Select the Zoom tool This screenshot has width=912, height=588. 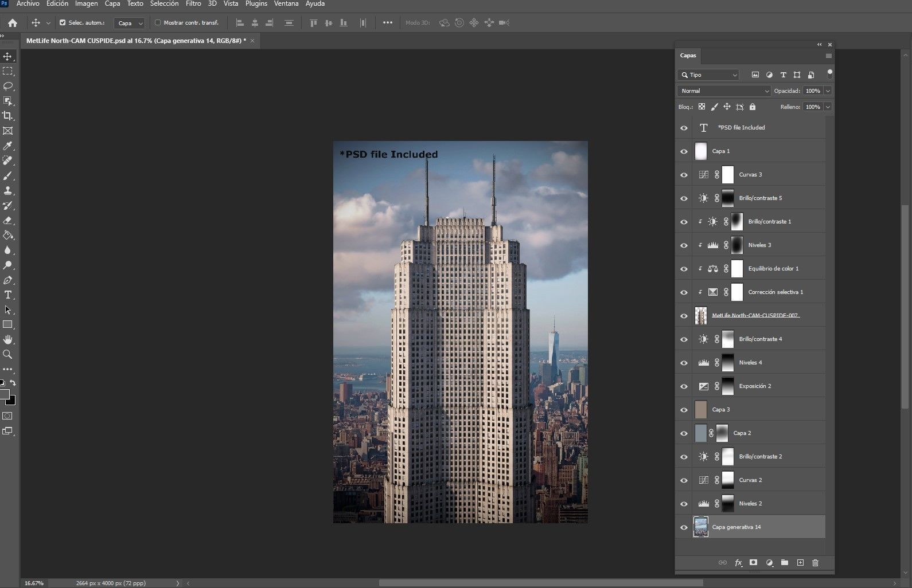click(x=7, y=355)
